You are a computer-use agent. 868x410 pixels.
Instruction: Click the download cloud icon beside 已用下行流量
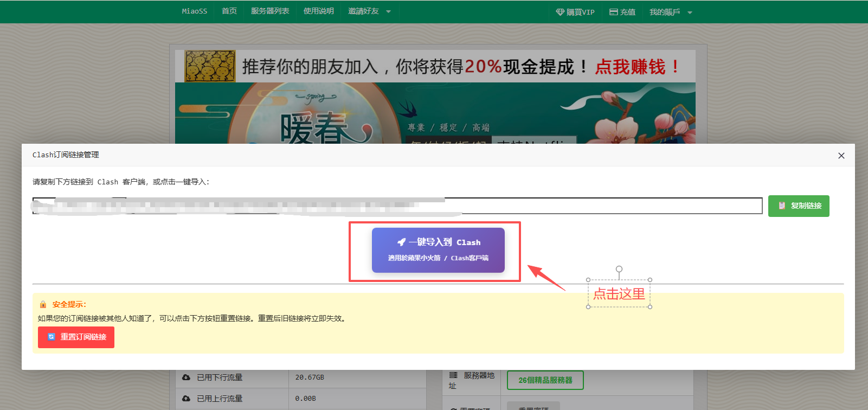coord(186,377)
